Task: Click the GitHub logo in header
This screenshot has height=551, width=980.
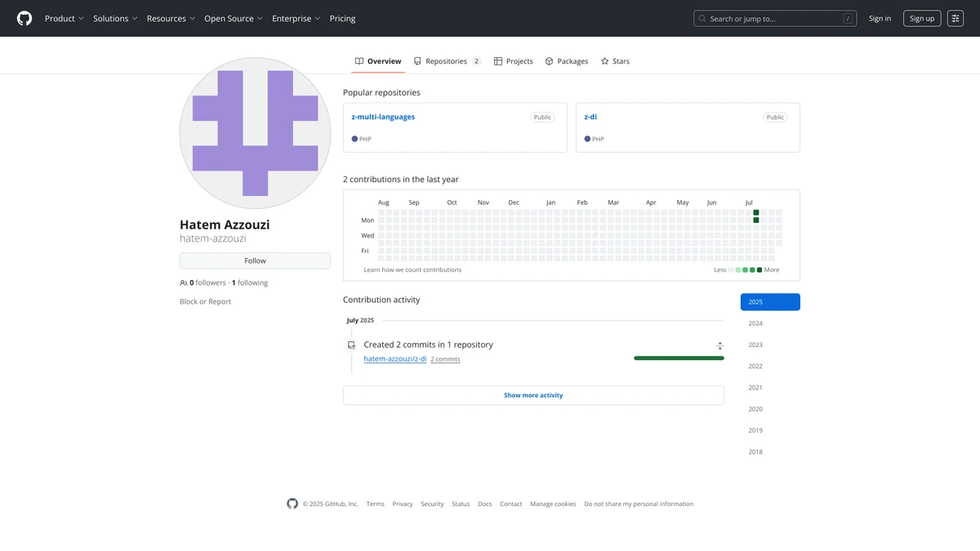Action: (24, 18)
